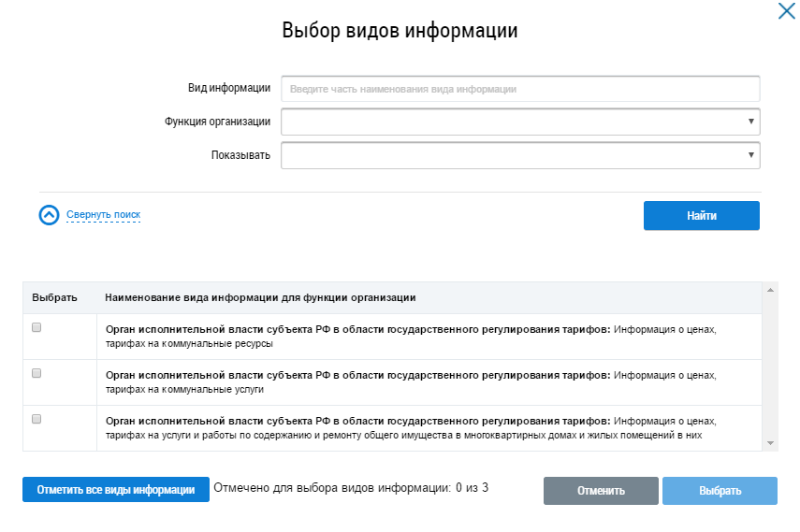800x532 pixels.
Task: Click the Наименование вида информации column header
Action: 260,297
